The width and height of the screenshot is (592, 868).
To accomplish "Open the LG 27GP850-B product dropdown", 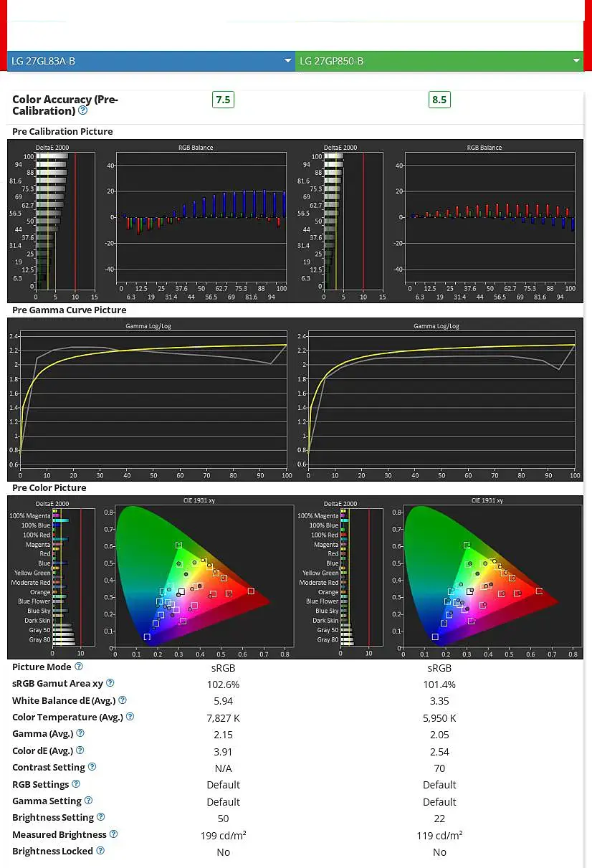I will pos(439,61).
